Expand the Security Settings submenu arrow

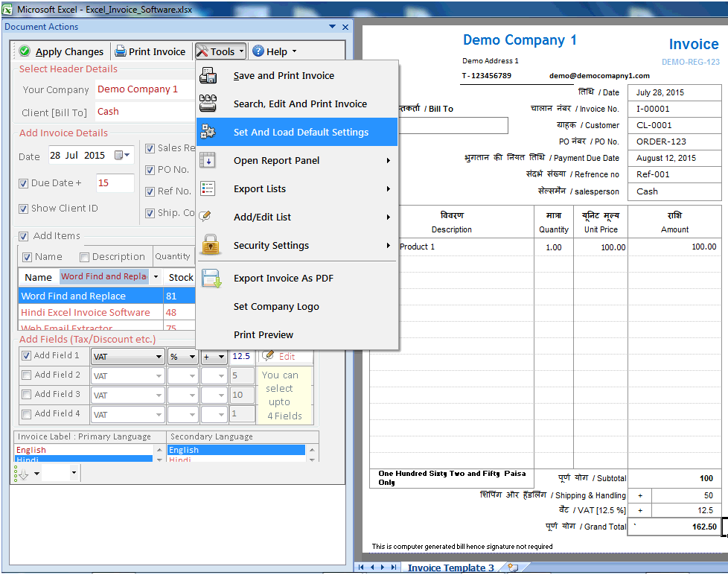[x=388, y=245]
